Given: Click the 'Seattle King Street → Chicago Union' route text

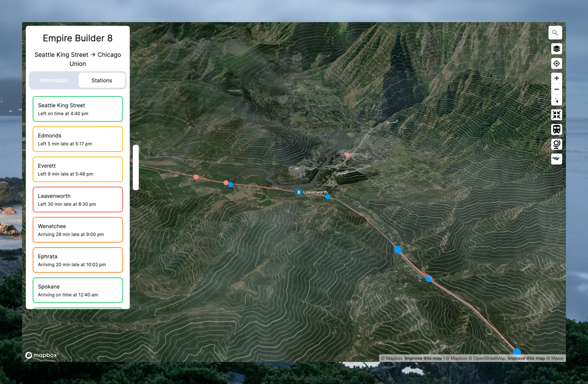Looking at the screenshot, I should [78, 59].
